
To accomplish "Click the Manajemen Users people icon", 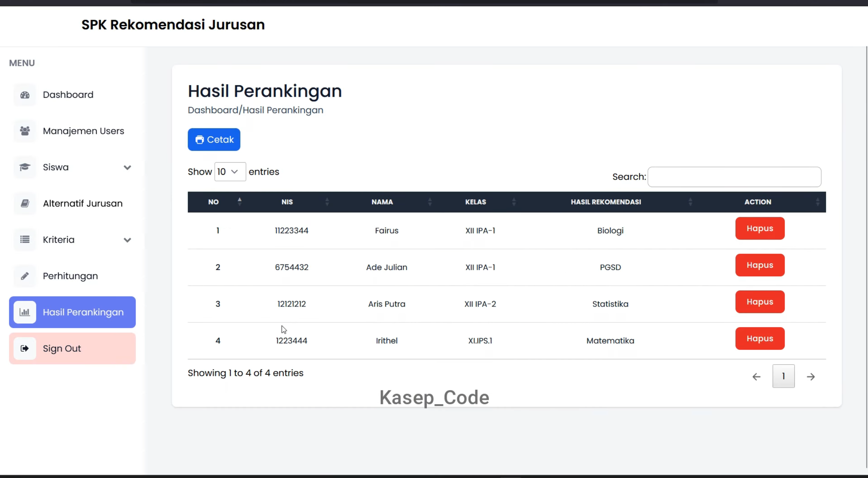I will (x=25, y=131).
